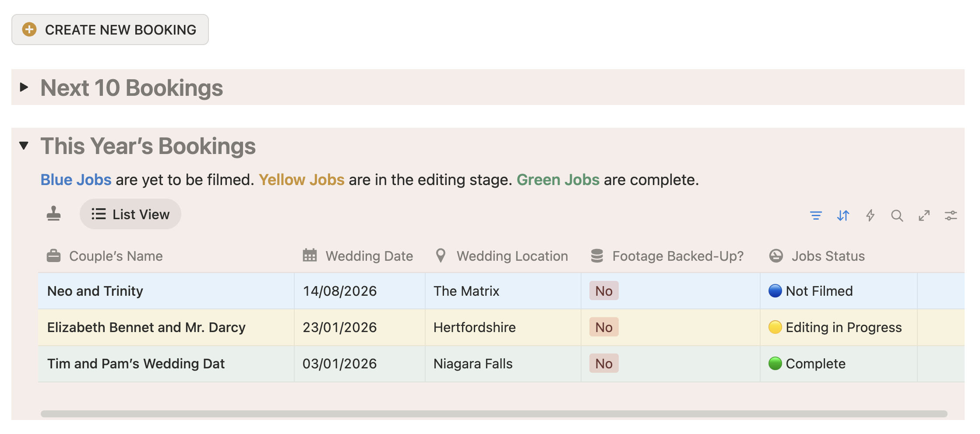Click the Jobs Status column header

(828, 256)
